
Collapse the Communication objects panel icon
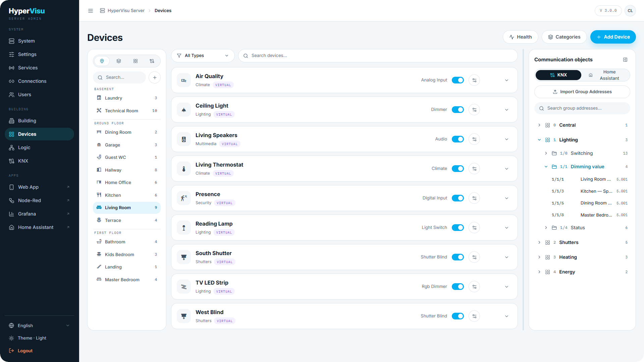pos(625,60)
